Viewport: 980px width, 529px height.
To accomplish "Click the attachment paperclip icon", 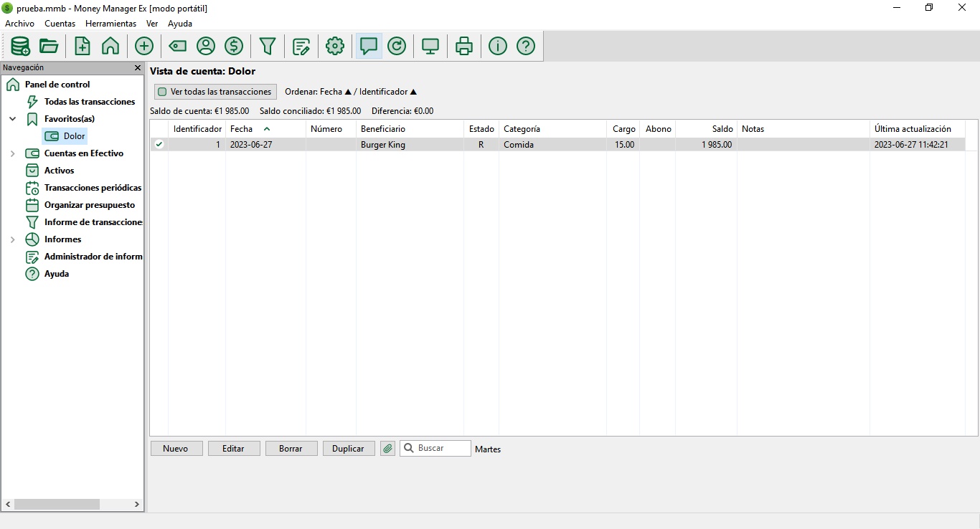I will (387, 449).
